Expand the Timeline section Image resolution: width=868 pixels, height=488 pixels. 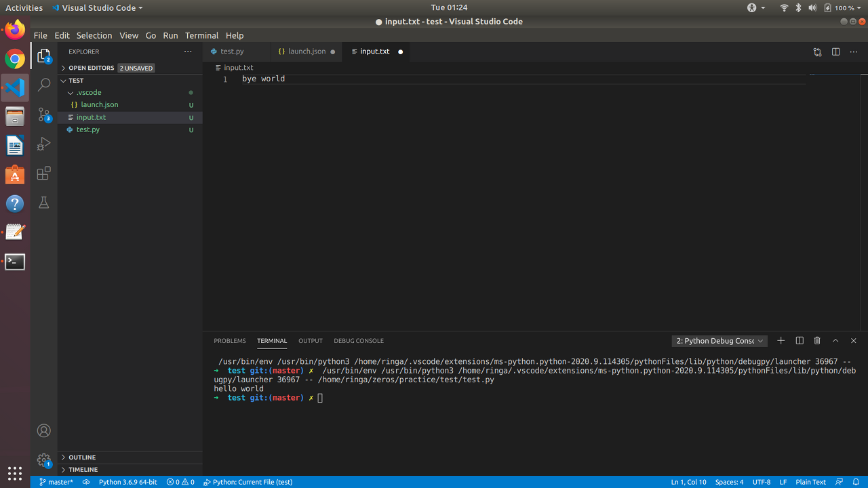point(130,470)
